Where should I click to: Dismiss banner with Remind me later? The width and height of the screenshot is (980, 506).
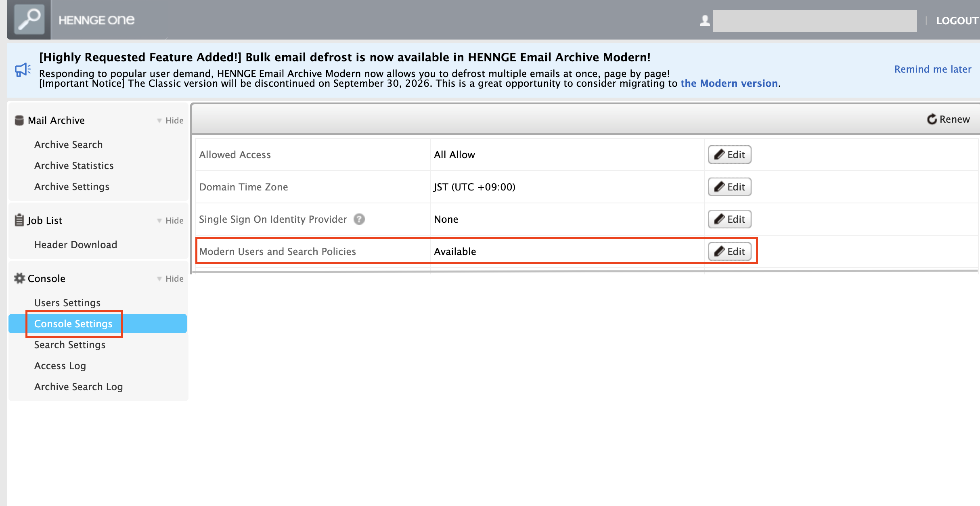933,69
